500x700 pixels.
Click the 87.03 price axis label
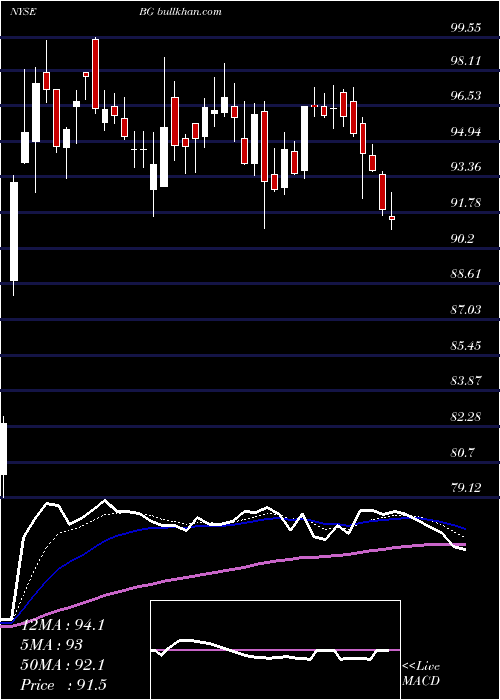466,309
